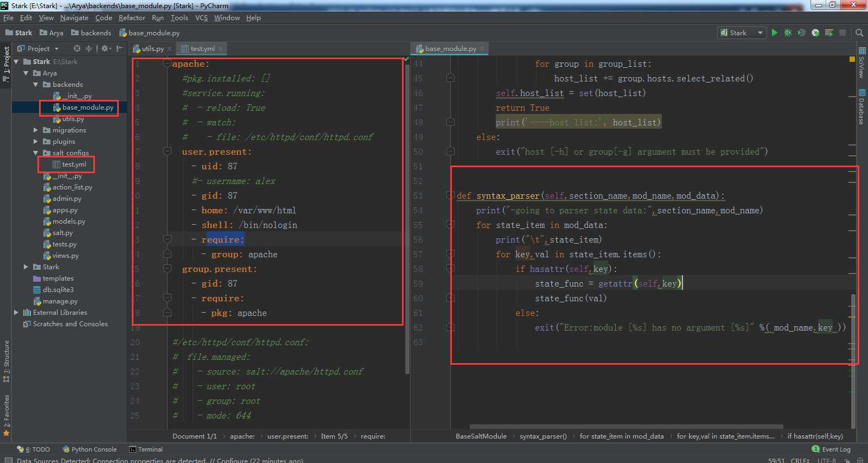This screenshot has width=868, height=463.
Task: Select db.sqlite3 in the project tree
Action: 53,289
